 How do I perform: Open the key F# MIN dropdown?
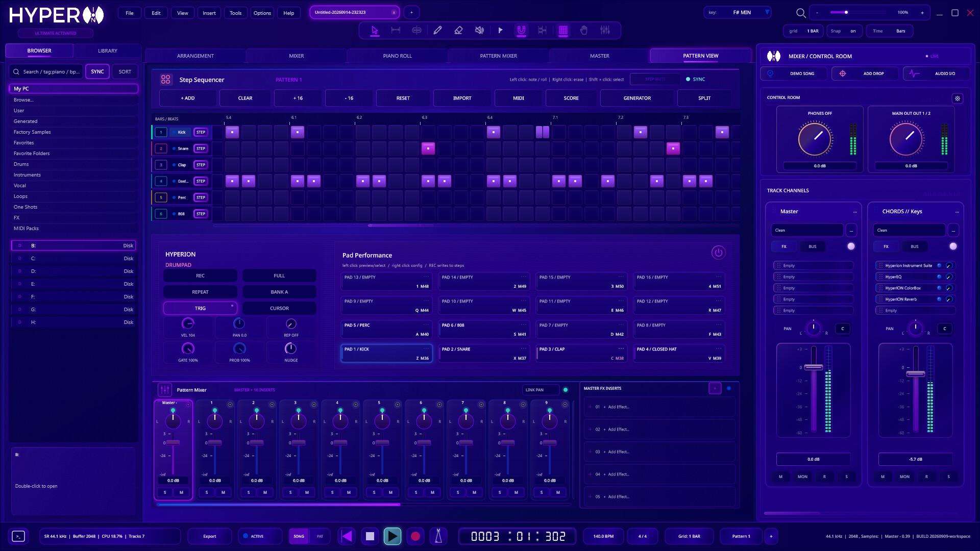coord(737,12)
